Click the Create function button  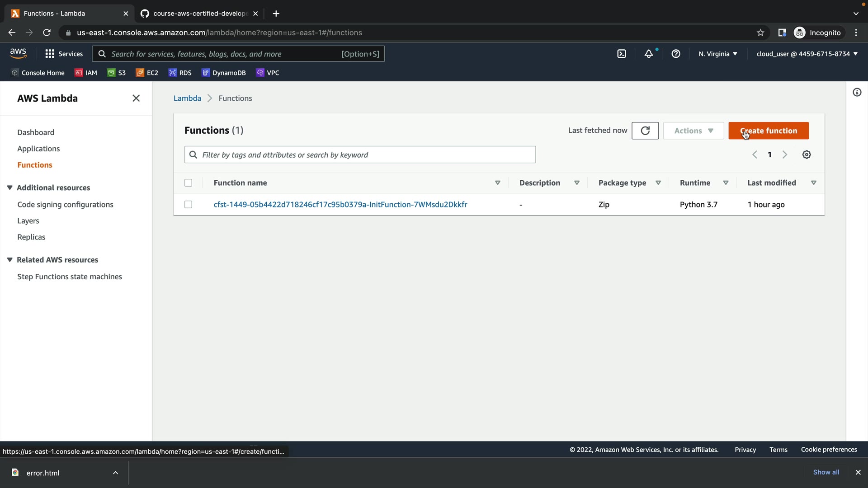(768, 131)
